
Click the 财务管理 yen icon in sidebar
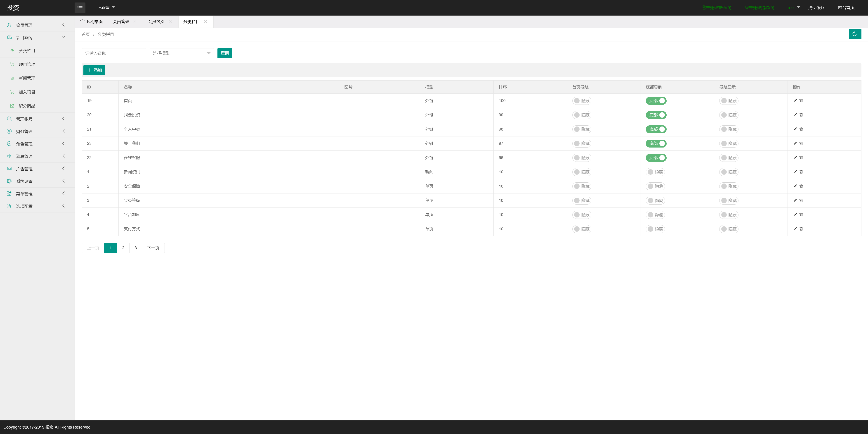point(9,131)
